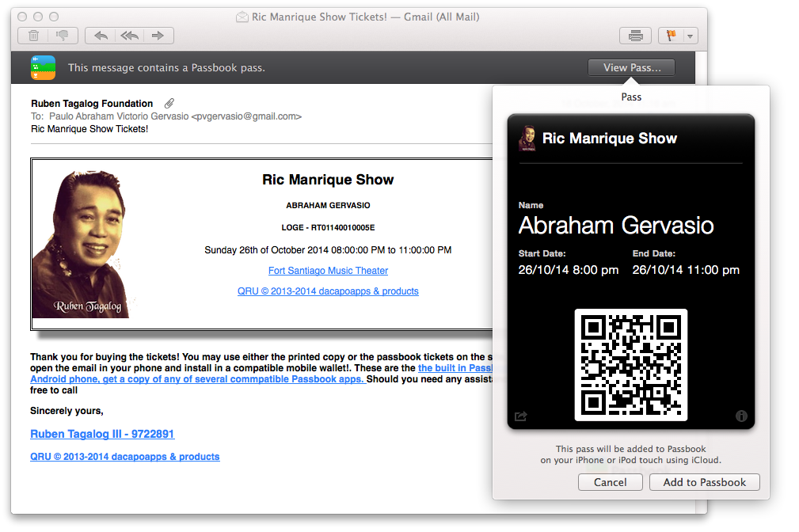This screenshot has height=532, width=799.
Task: Click the small pass logo thumbnail
Action: click(527, 139)
